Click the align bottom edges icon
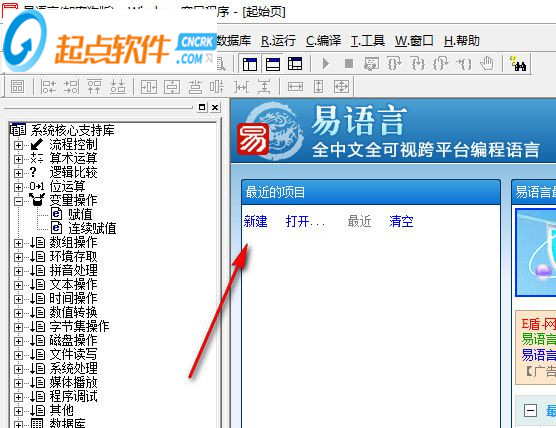Viewport: 556px width, 428px height. [x=118, y=87]
